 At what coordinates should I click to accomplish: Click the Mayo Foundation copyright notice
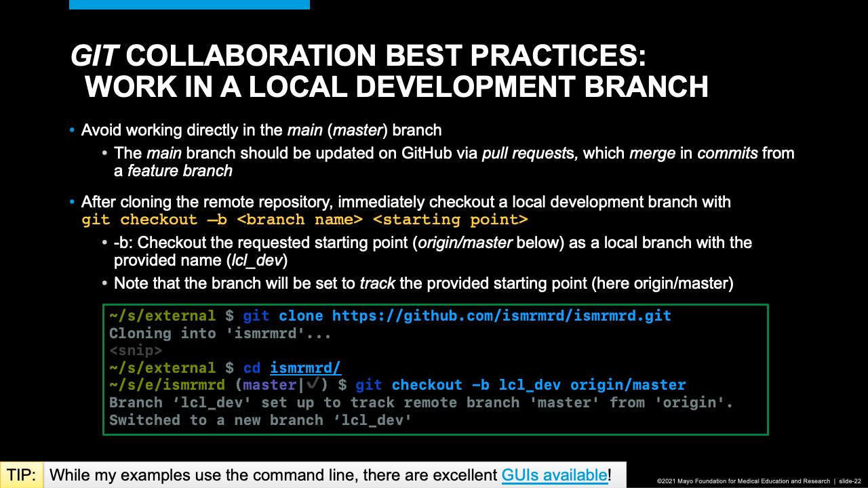click(x=743, y=481)
